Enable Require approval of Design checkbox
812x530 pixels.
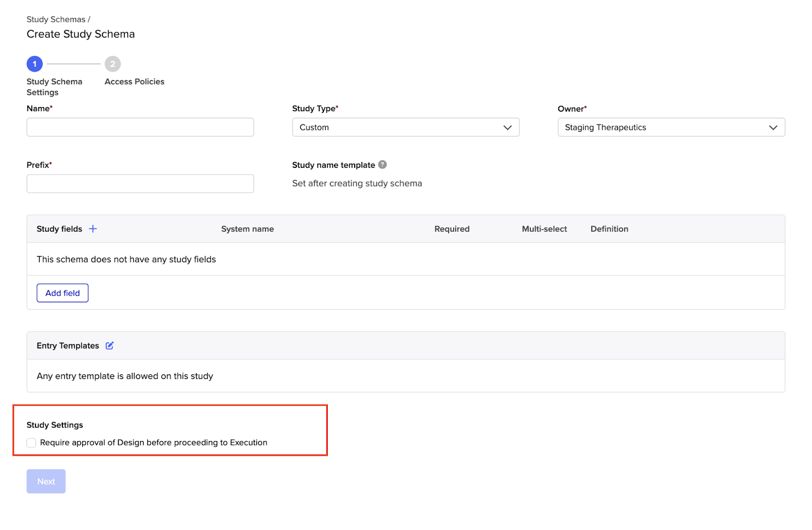tap(31, 443)
